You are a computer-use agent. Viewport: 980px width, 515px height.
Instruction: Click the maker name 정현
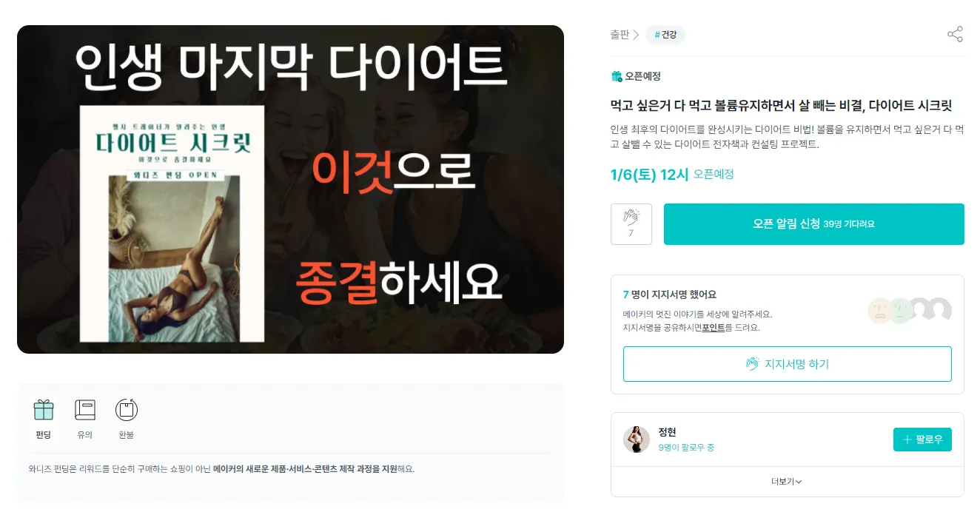tap(667, 432)
